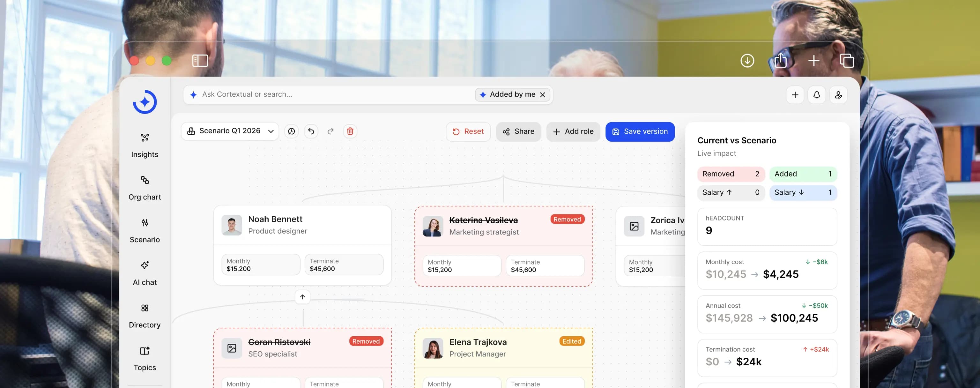Save version of the scenario
This screenshot has width=980, height=388.
tap(640, 131)
